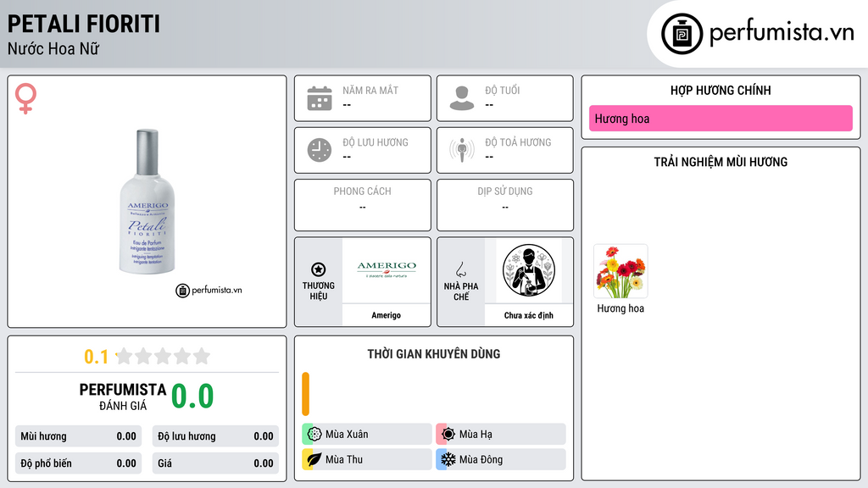Screen dimensions: 868x488
Task: Click the Mùi hương 0.00 score row
Action: click(x=78, y=436)
